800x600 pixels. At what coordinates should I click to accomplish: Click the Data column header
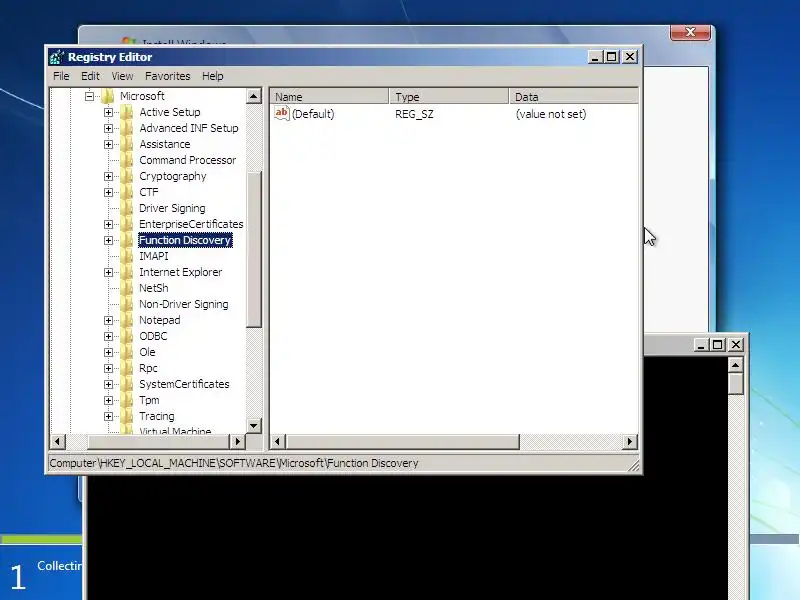coord(573,96)
